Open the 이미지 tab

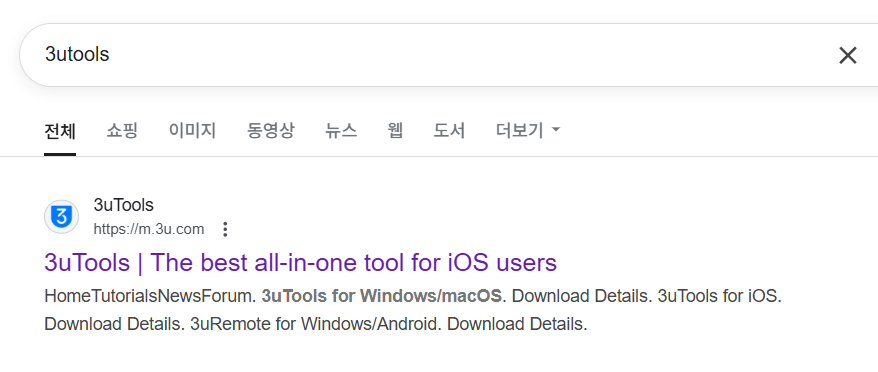[192, 131]
